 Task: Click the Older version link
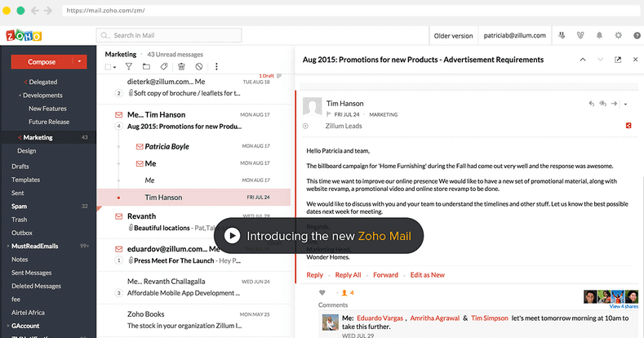453,36
